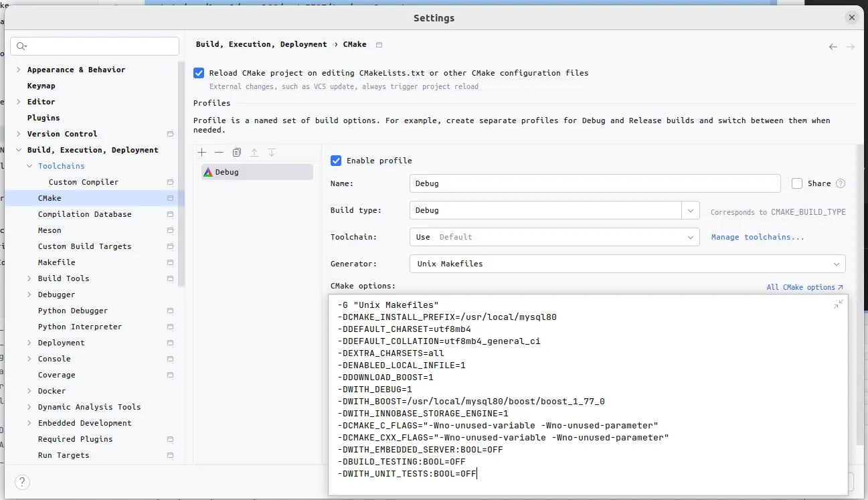Select the Debug profile in list
The image size is (868, 500).
click(257, 172)
